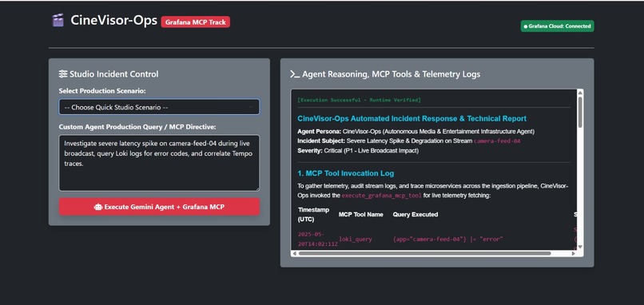Click the Agent Persona line
This screenshot has height=305, width=644.
pyautogui.click(x=416, y=132)
